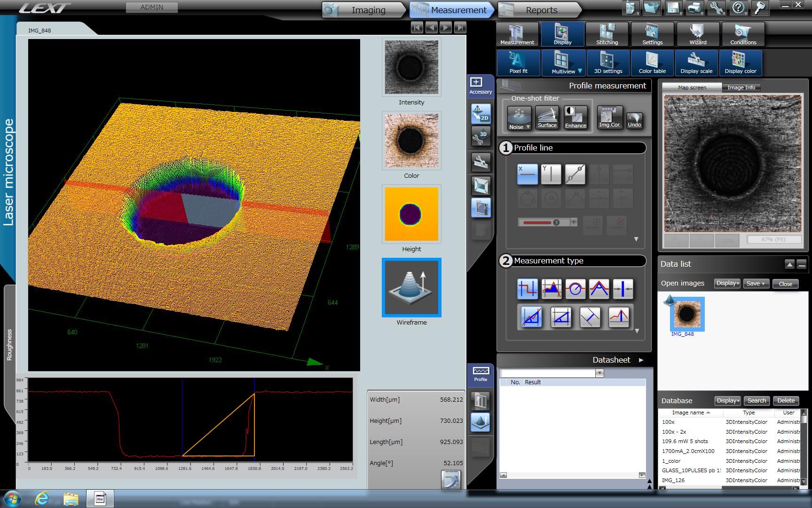The width and height of the screenshot is (812, 508).
Task: Open the Datasheet combo box dropdown
Action: [599, 373]
